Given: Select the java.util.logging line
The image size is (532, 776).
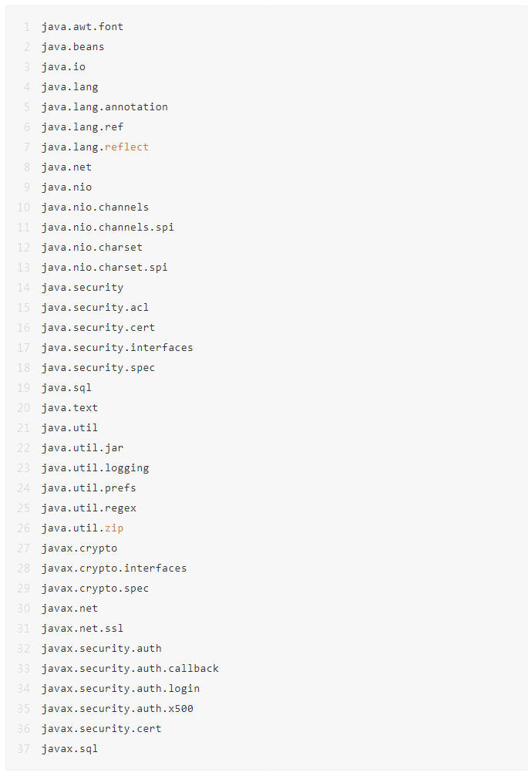Looking at the screenshot, I should coord(95,468).
